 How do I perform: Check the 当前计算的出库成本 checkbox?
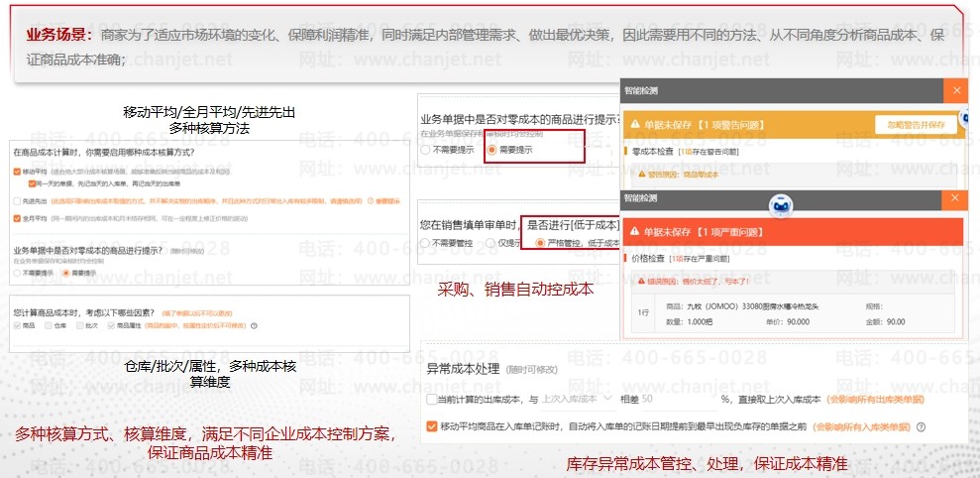pyautogui.click(x=430, y=400)
